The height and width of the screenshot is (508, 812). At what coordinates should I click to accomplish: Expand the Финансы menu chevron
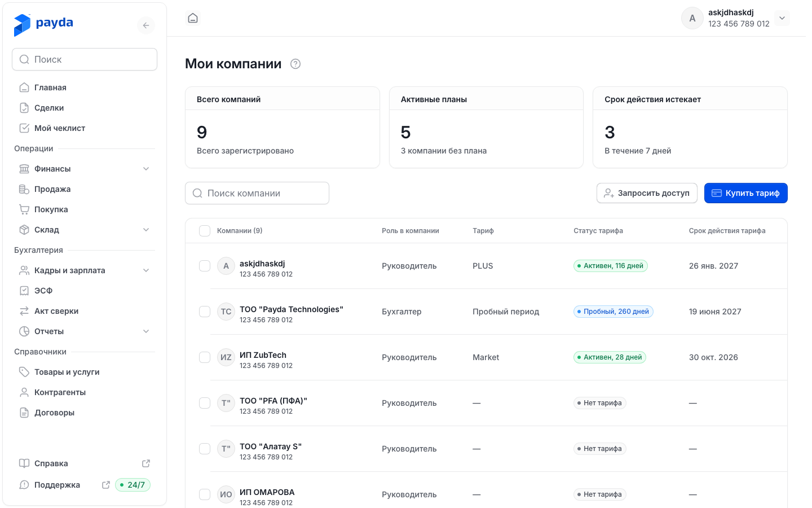coord(146,169)
